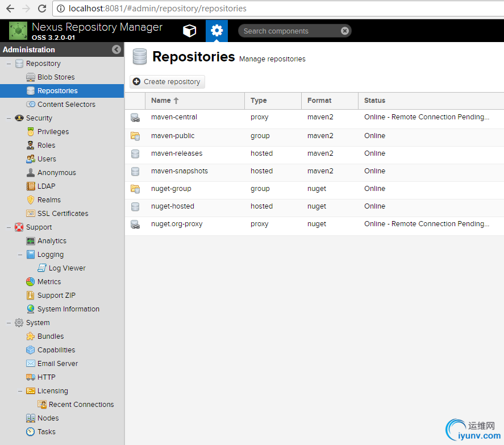Collapse the System tree section
Viewport: 504px width, 445px height.
point(9,323)
